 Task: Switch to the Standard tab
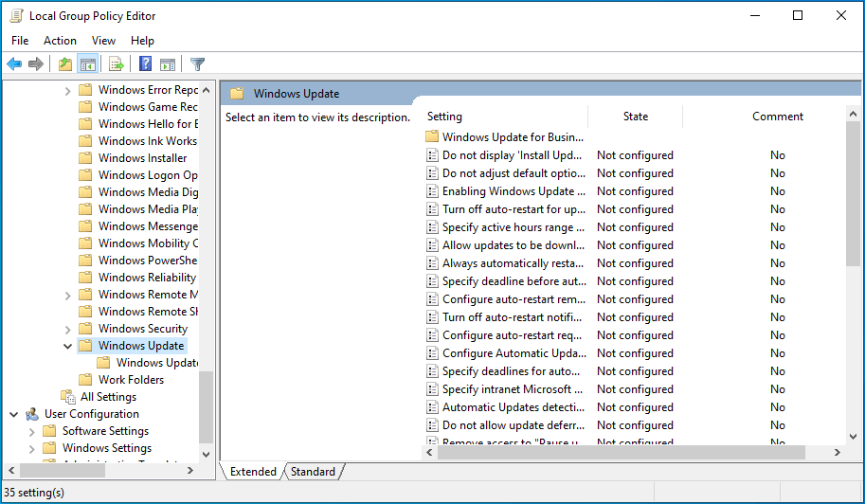coord(313,472)
